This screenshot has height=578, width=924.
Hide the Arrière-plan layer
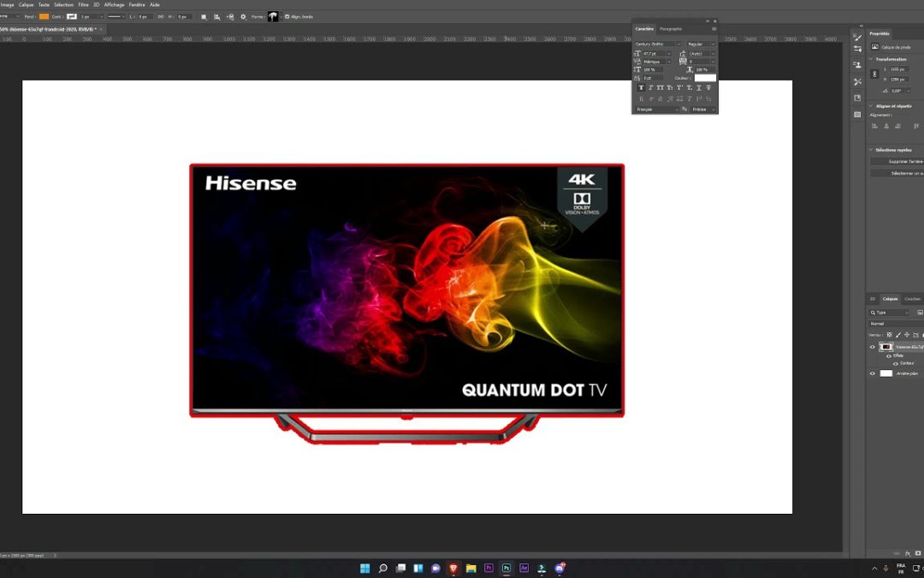pyautogui.click(x=872, y=373)
